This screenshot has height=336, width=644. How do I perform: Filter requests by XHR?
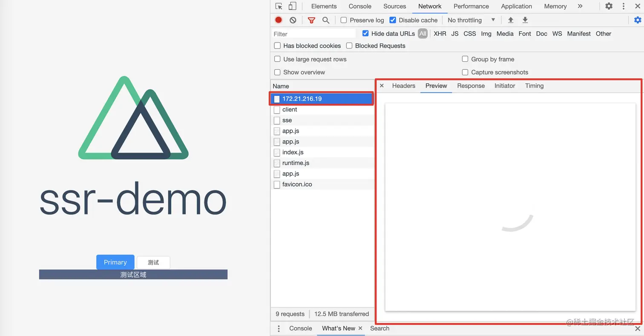440,34
